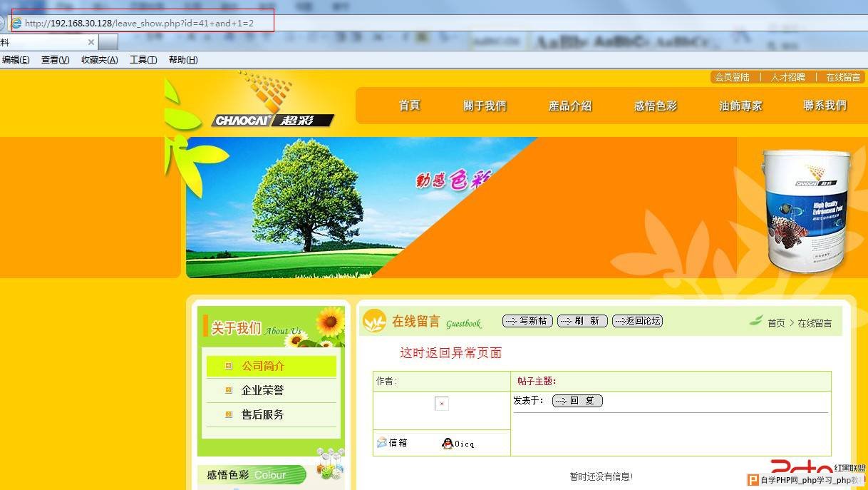Click 首页 in the breadcrumb
Image resolution: width=868 pixels, height=490 pixels.
pos(776,323)
